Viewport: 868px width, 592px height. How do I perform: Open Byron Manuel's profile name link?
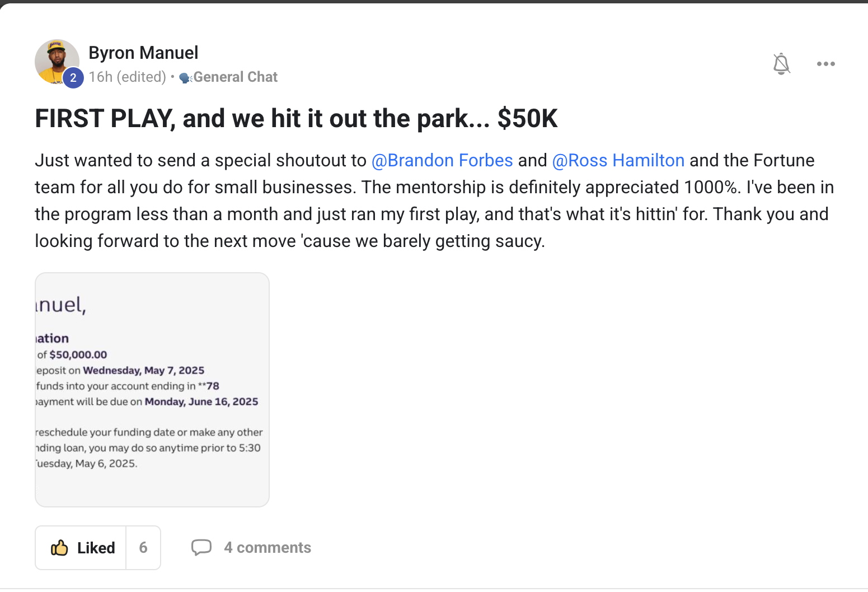143,53
